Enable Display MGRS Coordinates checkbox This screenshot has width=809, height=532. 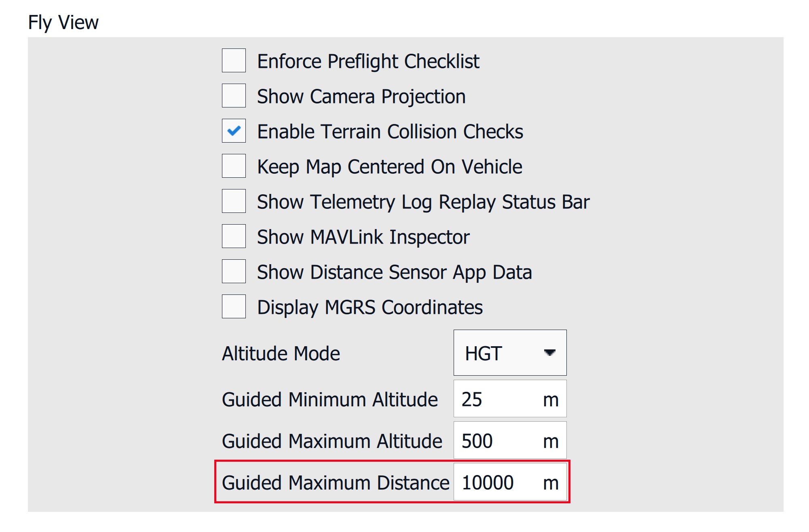234,307
